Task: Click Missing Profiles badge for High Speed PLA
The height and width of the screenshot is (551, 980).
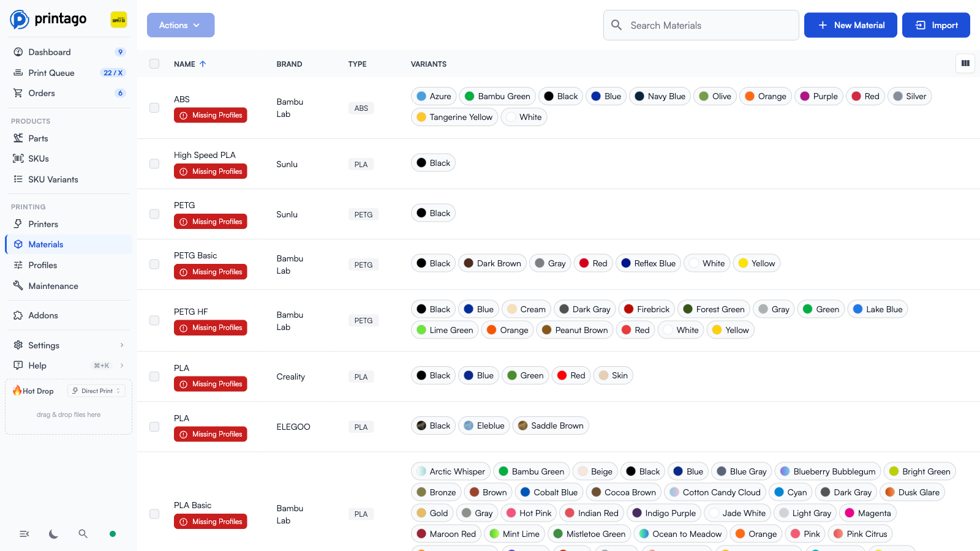Action: click(x=211, y=171)
